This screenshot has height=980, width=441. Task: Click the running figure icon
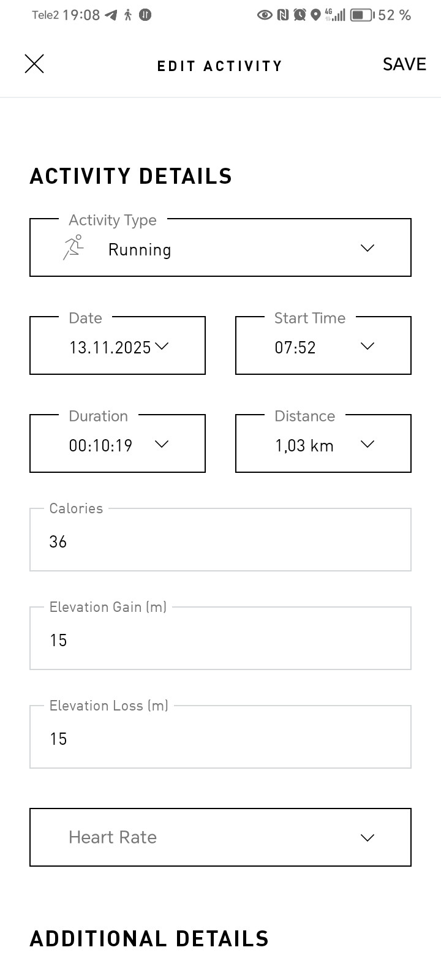73,248
